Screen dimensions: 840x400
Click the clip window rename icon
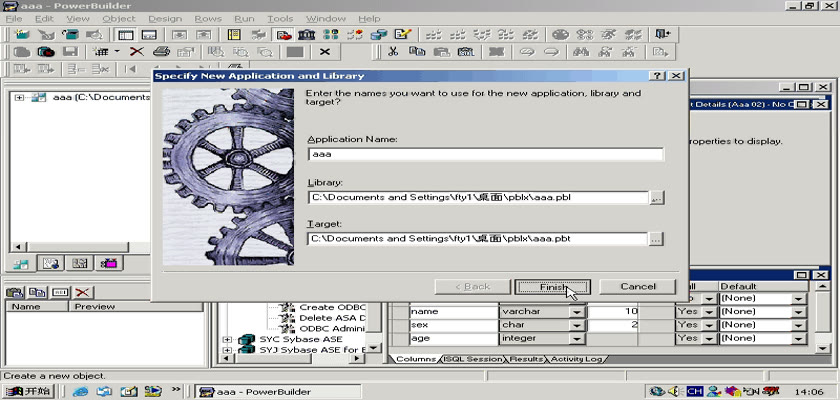pyautogui.click(x=59, y=292)
